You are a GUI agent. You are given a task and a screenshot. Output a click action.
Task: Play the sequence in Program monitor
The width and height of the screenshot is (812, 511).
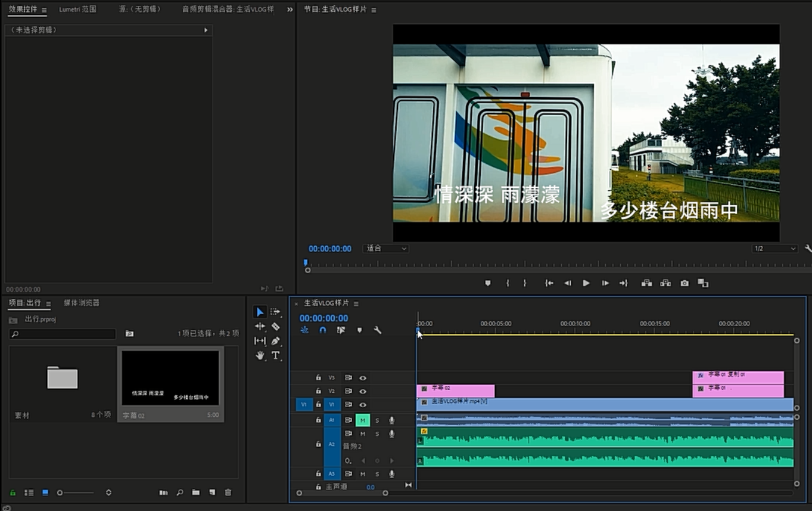586,283
